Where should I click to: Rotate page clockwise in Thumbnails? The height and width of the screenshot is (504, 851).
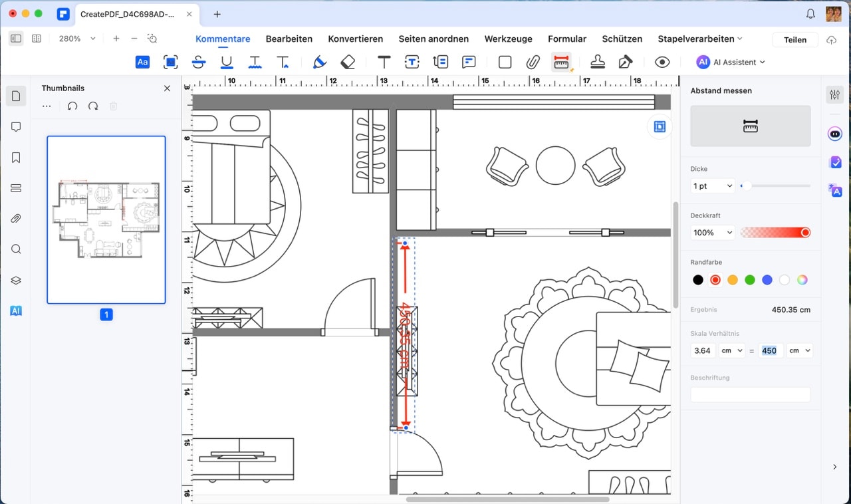[93, 106]
